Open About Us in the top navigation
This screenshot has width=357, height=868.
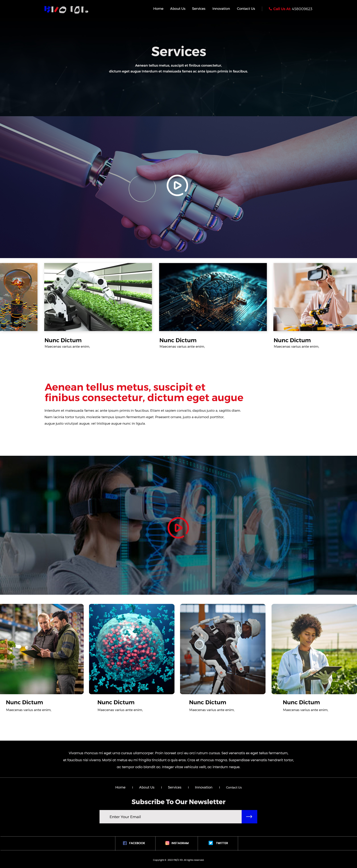pyautogui.click(x=178, y=9)
